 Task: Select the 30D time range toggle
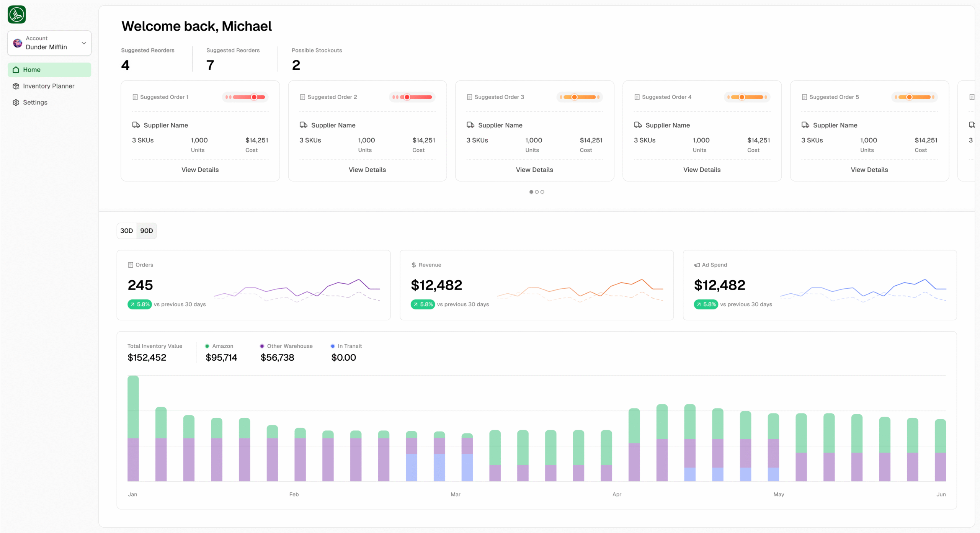click(126, 231)
